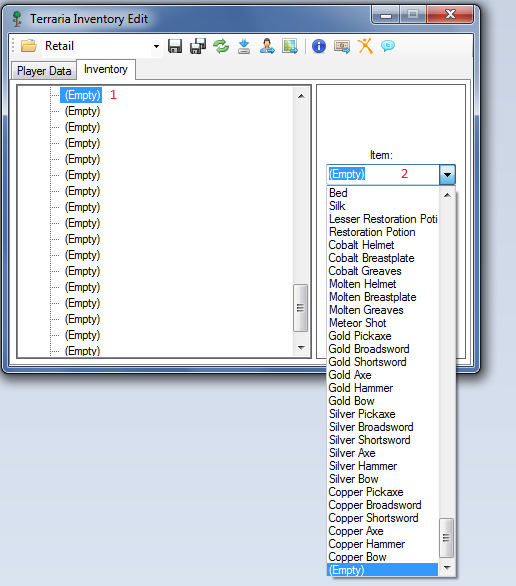Click the save-all double floppy icon
The image size is (516, 586).
[x=198, y=46]
